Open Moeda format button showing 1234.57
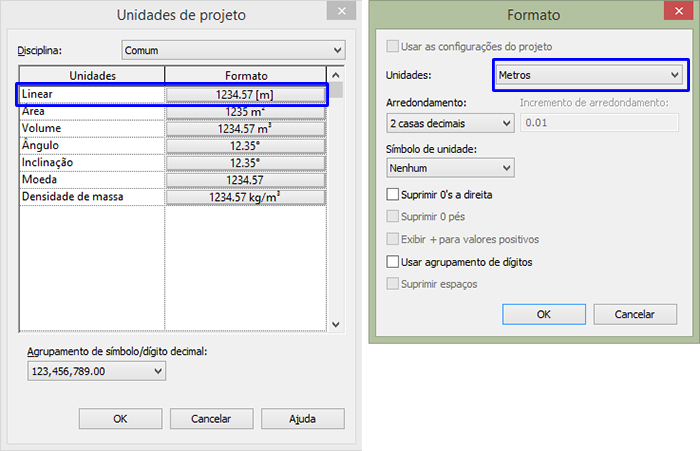 click(245, 180)
